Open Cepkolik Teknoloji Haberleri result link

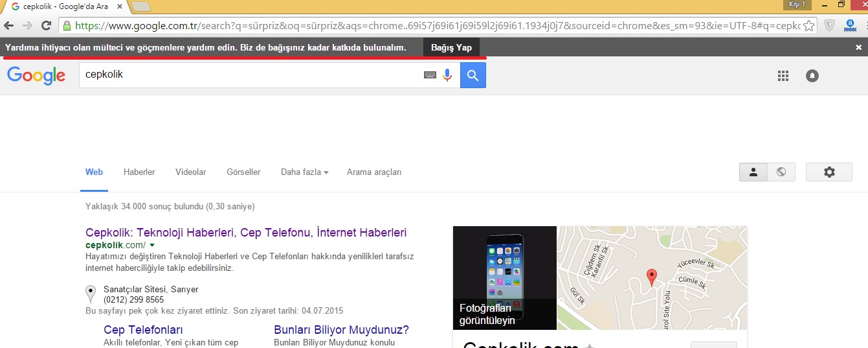pos(246,232)
